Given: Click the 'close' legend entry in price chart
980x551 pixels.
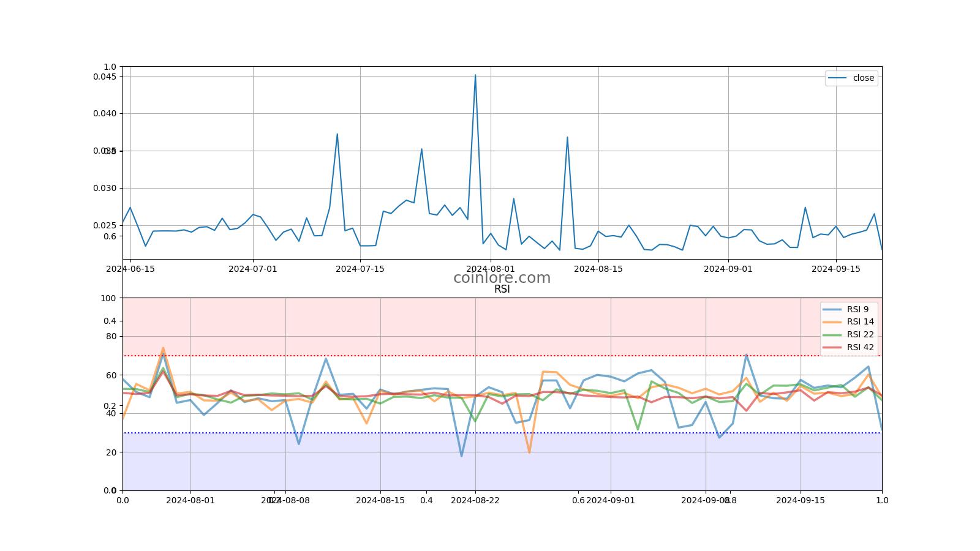Looking at the screenshot, I should coord(851,78).
